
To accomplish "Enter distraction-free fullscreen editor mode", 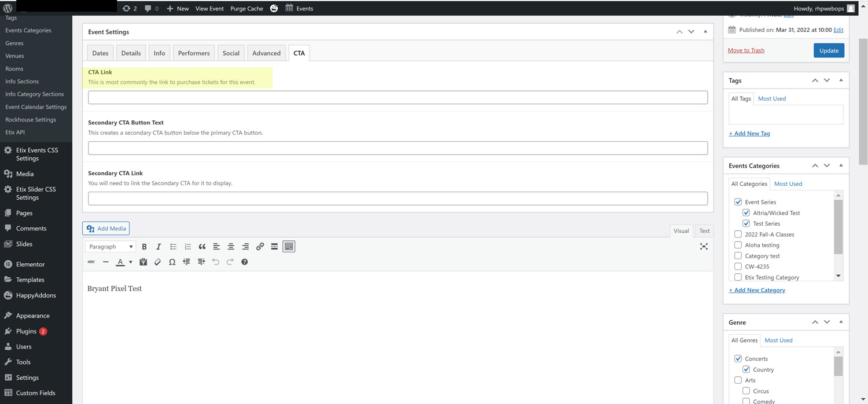I will 704,247.
